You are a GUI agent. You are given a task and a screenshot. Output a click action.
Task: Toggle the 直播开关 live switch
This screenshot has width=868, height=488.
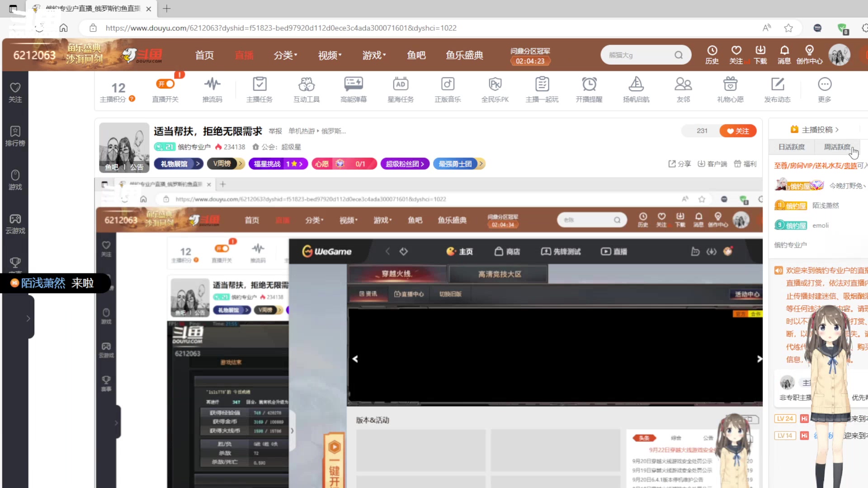[x=165, y=84]
